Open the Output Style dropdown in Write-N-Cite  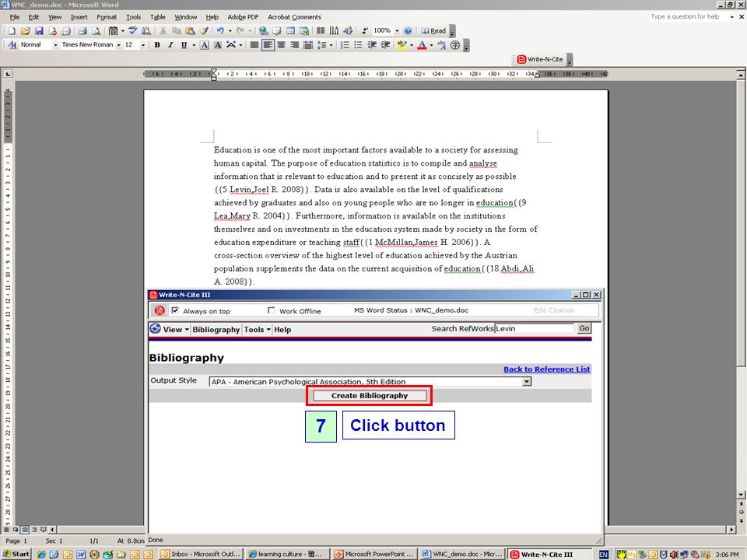(527, 381)
